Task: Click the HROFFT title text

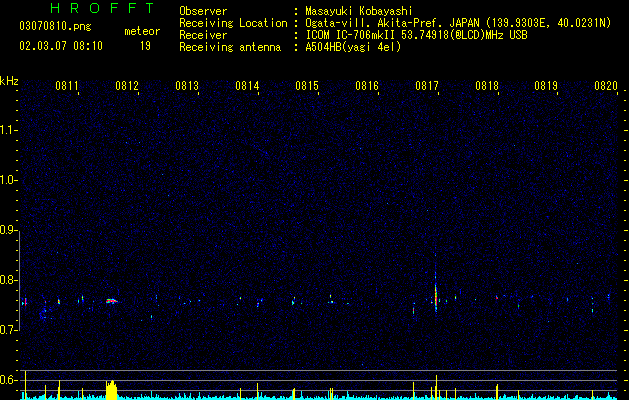Action: (x=103, y=8)
